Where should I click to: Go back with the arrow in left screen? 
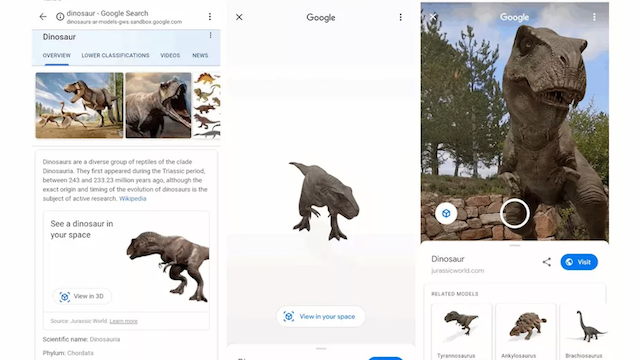[43, 17]
